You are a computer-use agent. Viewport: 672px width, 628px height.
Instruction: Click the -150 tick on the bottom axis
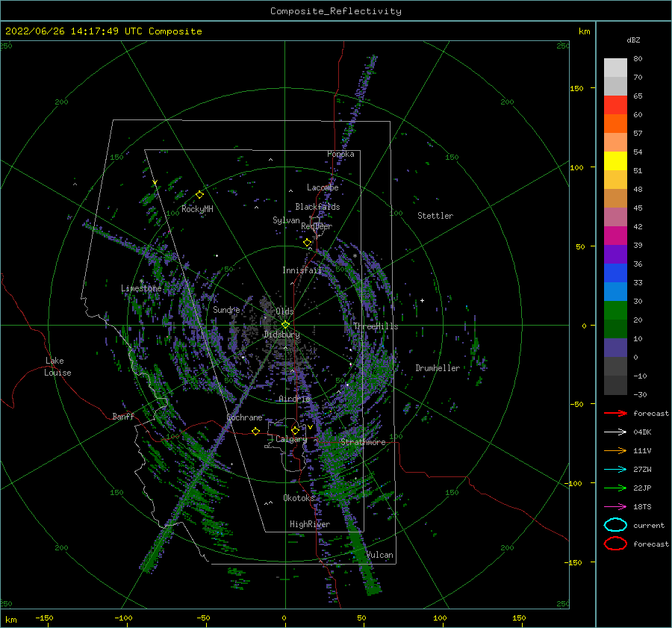[44, 618]
